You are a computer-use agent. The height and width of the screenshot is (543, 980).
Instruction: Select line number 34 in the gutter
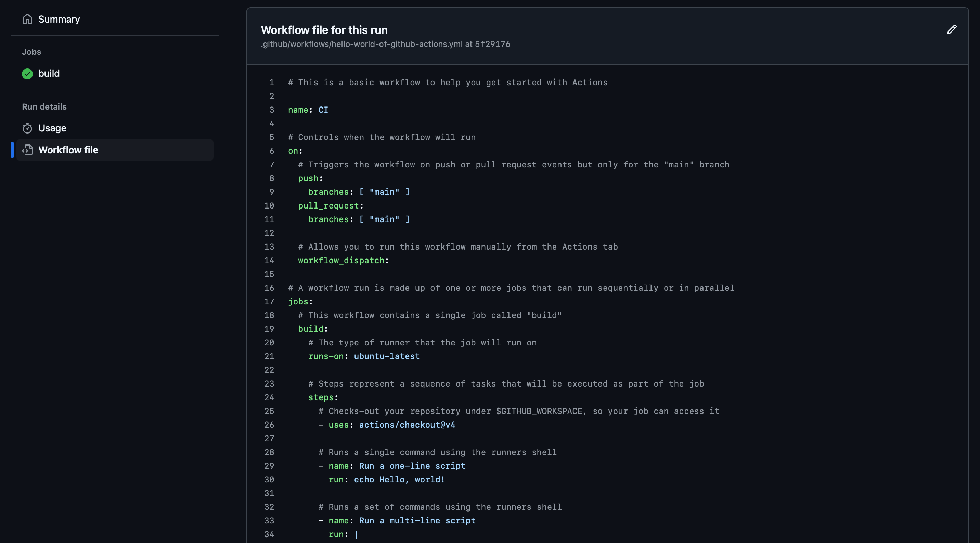pos(269,535)
